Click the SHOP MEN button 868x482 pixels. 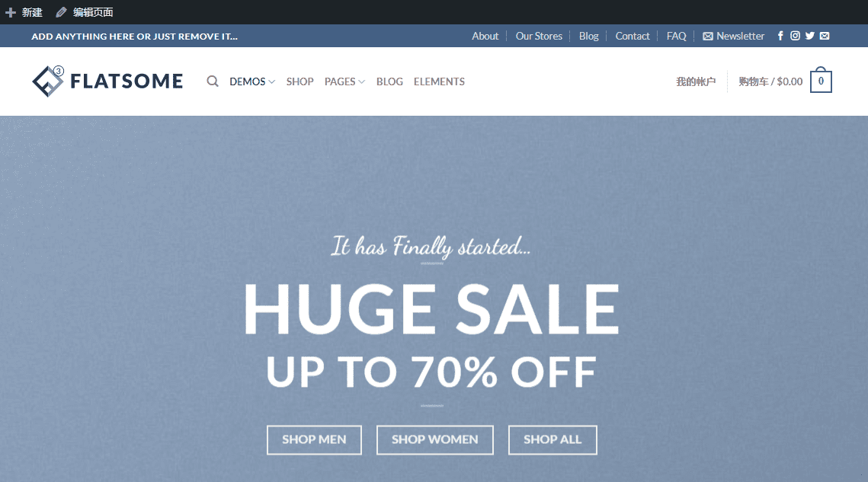pos(315,440)
